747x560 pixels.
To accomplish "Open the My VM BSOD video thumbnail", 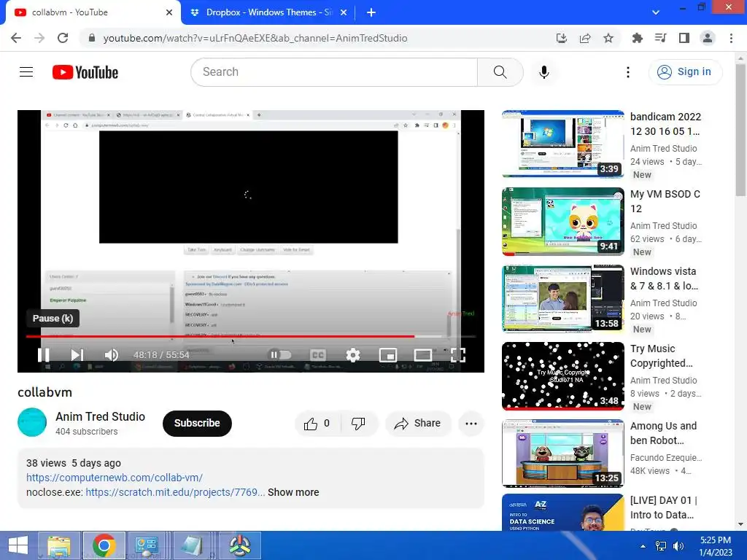I will tap(562, 222).
